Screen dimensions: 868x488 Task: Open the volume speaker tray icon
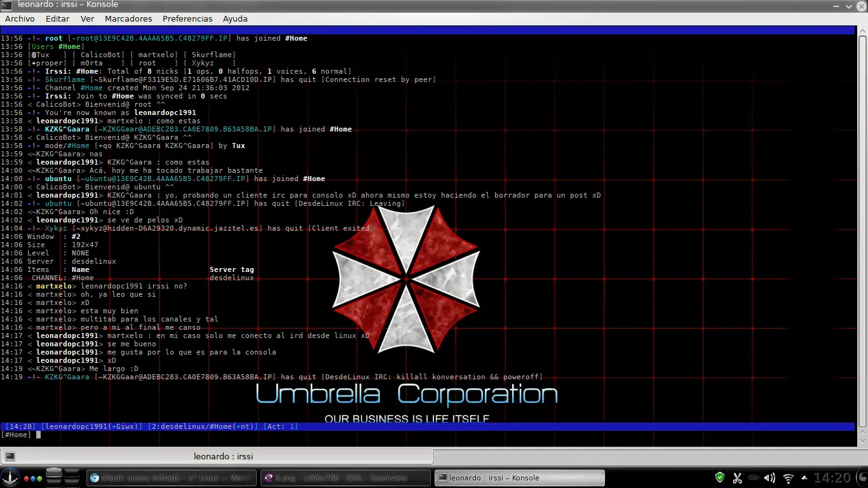coord(770,478)
